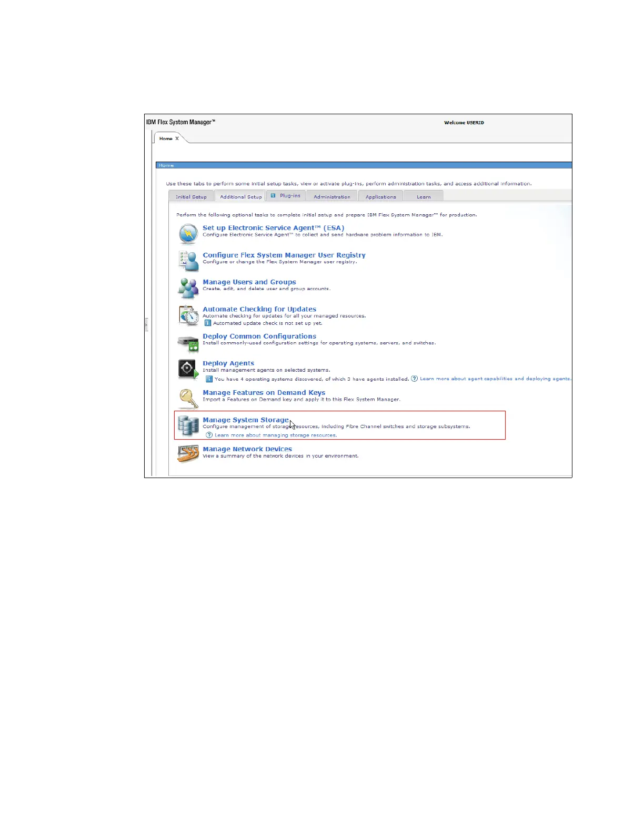Click the Manage Users and Groups people icon
The image size is (644, 834).
coord(188,288)
